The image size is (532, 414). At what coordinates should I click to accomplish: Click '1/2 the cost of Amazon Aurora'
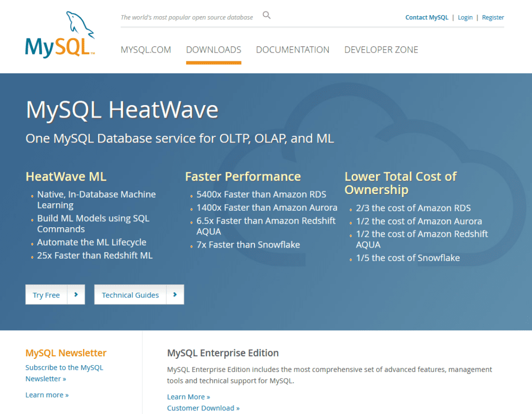pyautogui.click(x=419, y=221)
